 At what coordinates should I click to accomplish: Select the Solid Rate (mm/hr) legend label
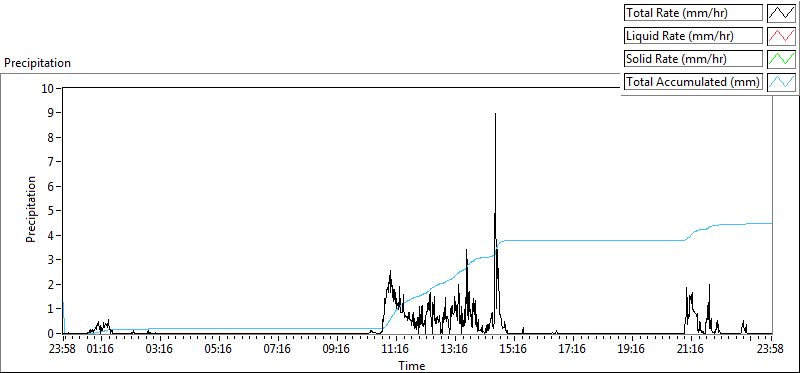coord(694,59)
